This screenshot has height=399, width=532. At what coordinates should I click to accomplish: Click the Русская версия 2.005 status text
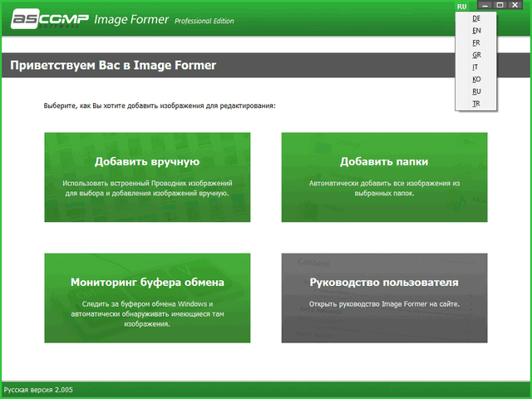click(39, 390)
